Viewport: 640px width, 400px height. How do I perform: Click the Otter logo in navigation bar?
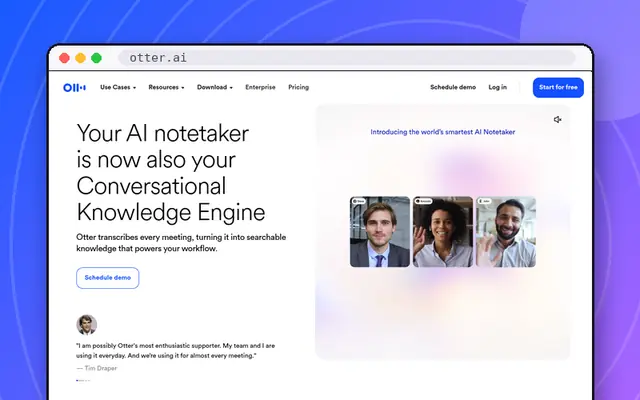74,87
